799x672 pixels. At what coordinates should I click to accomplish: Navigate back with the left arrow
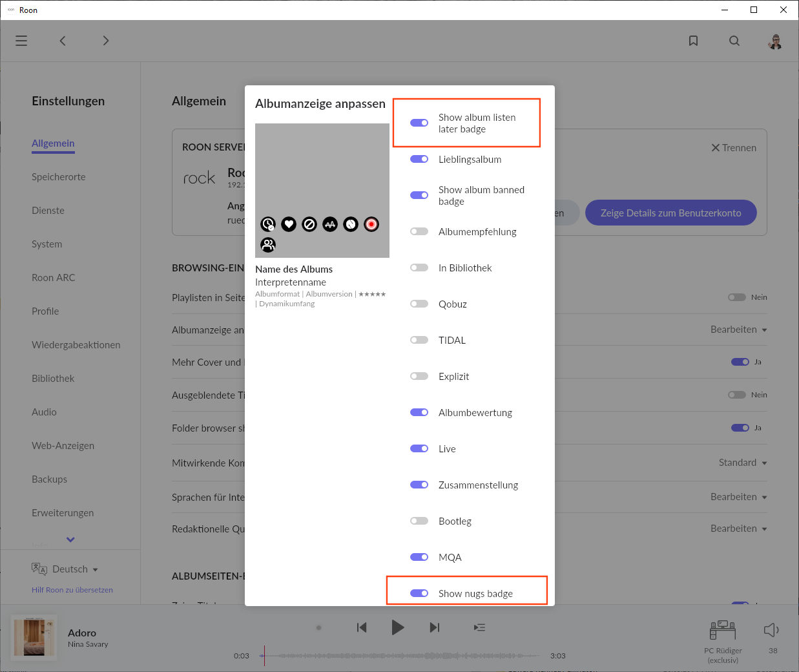[63, 41]
